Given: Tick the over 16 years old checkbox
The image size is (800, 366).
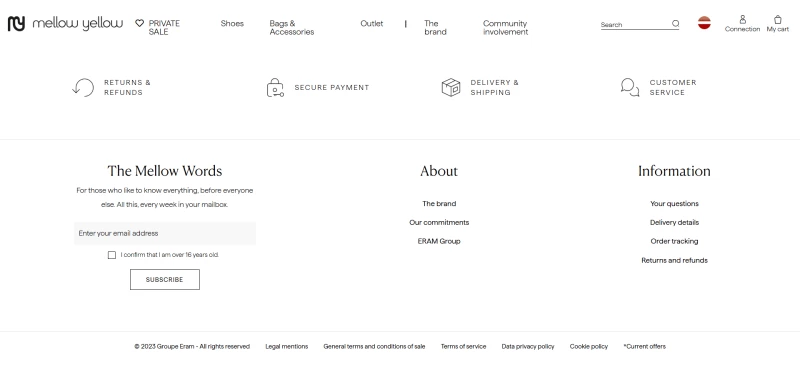Looking at the screenshot, I should click(x=112, y=255).
